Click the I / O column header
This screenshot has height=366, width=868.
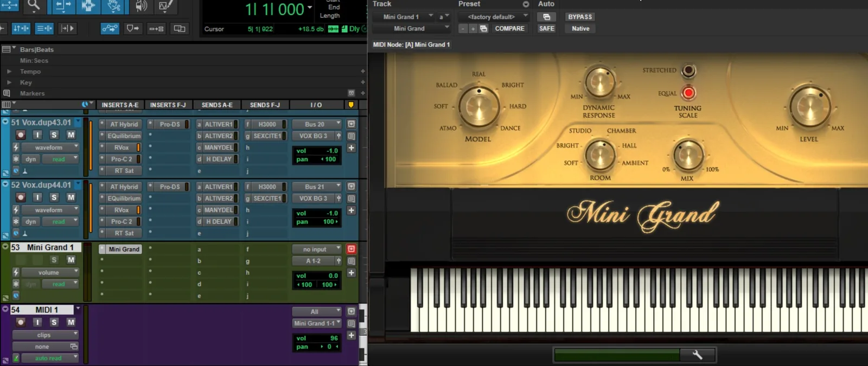coord(316,105)
